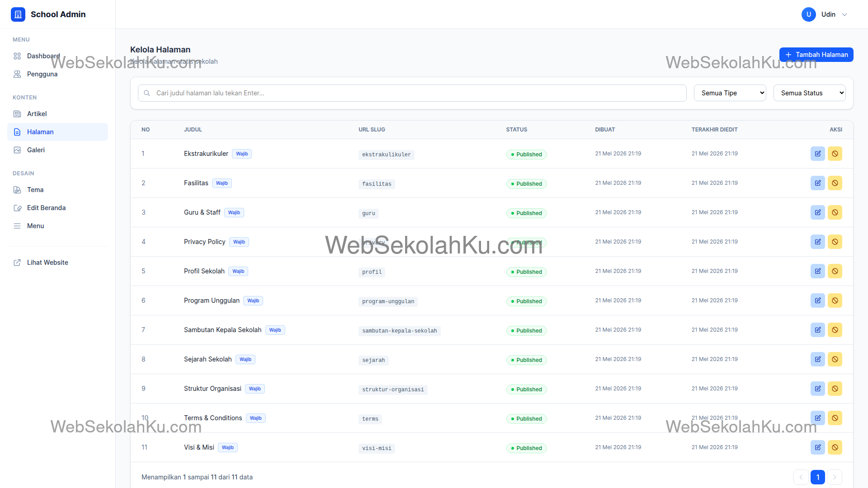Click the sambutan-kepala-sekolah slug
The width and height of the screenshot is (868, 488).
pyautogui.click(x=399, y=331)
